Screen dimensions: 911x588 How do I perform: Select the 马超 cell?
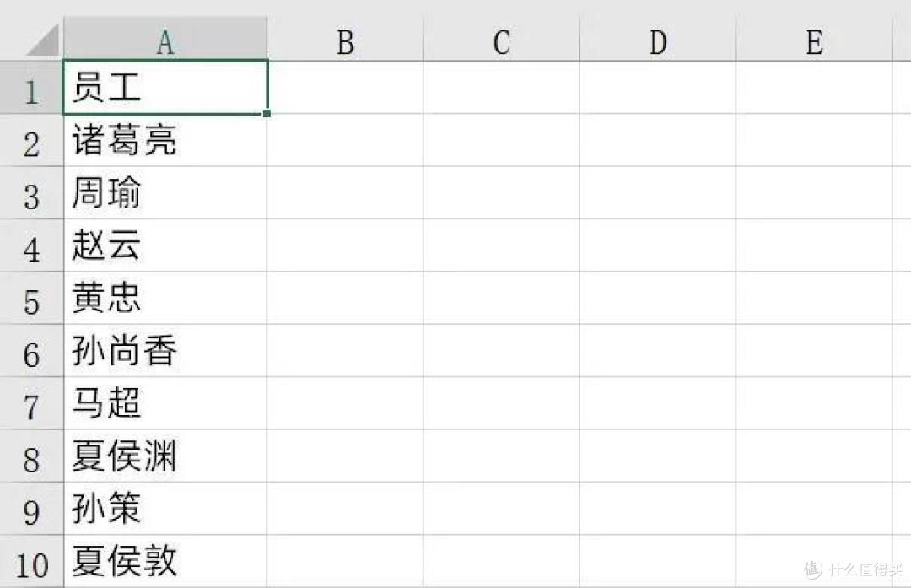(165, 403)
